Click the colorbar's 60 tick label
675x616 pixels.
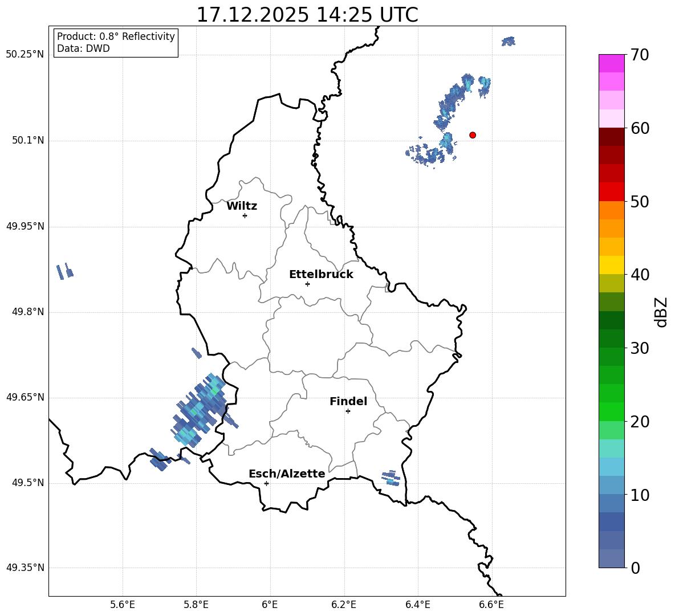tap(640, 128)
